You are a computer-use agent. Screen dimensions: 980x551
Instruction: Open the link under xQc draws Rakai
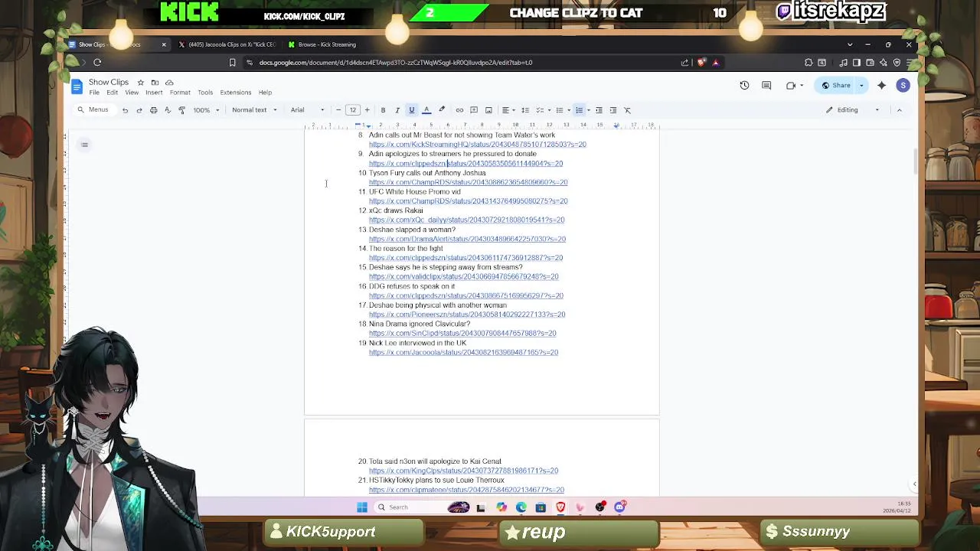(x=466, y=220)
